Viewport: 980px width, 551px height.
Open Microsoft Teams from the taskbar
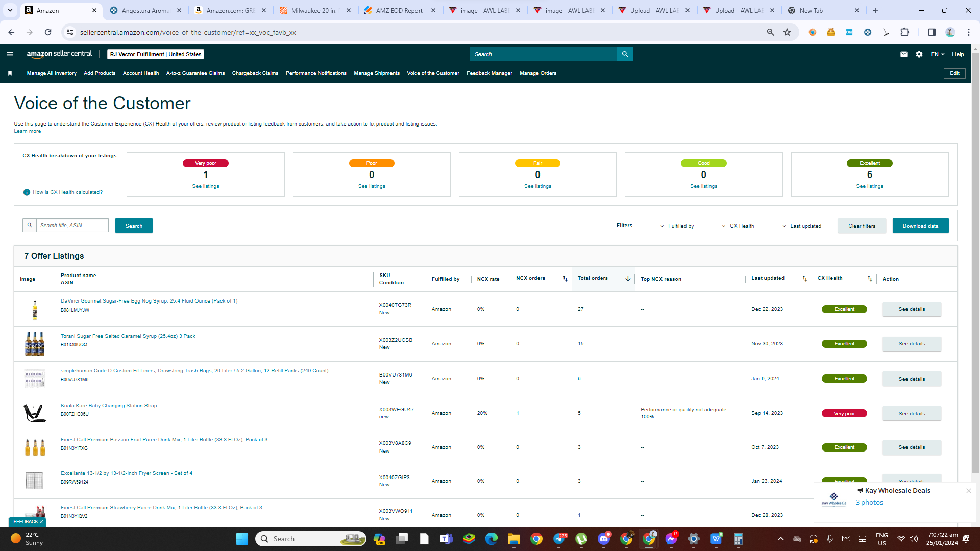[x=446, y=539]
